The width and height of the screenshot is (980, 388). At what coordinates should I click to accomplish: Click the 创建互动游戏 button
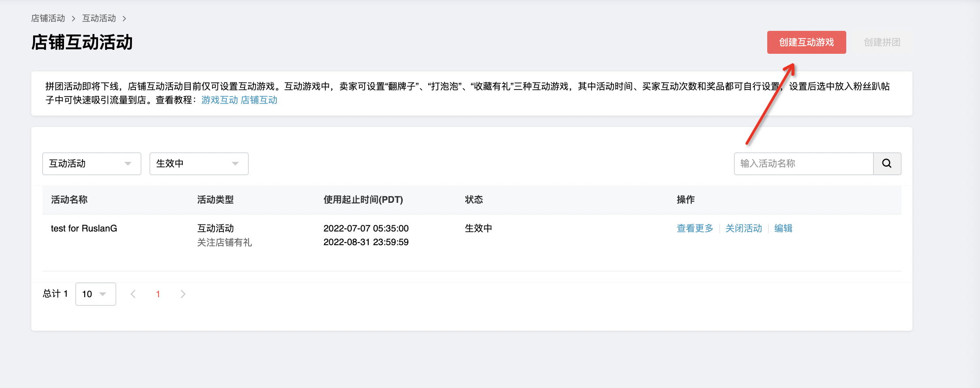pyautogui.click(x=806, y=42)
